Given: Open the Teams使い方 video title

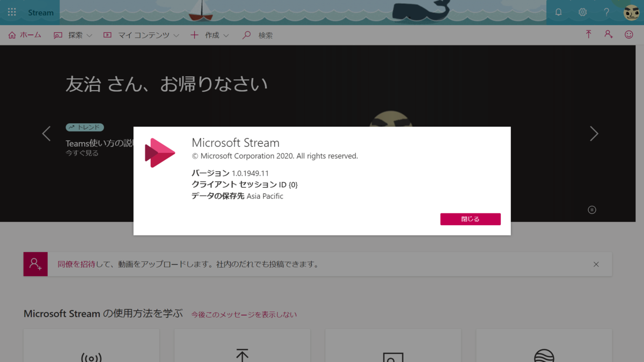Looking at the screenshot, I should point(100,143).
